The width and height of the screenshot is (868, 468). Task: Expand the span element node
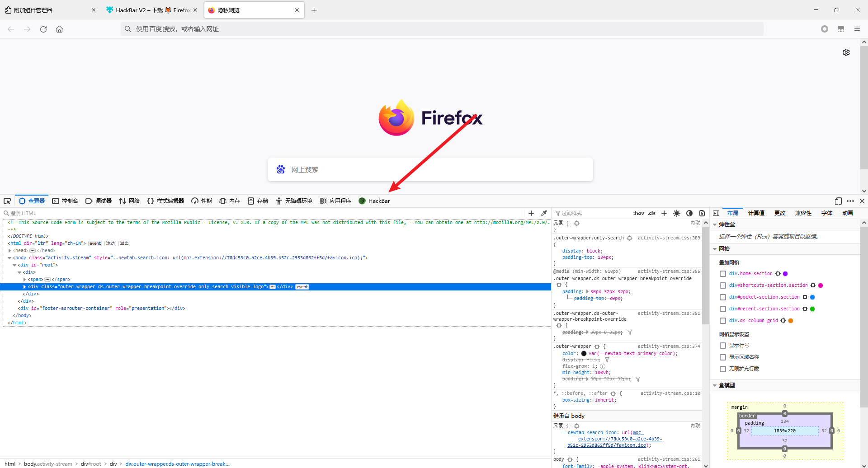24,280
